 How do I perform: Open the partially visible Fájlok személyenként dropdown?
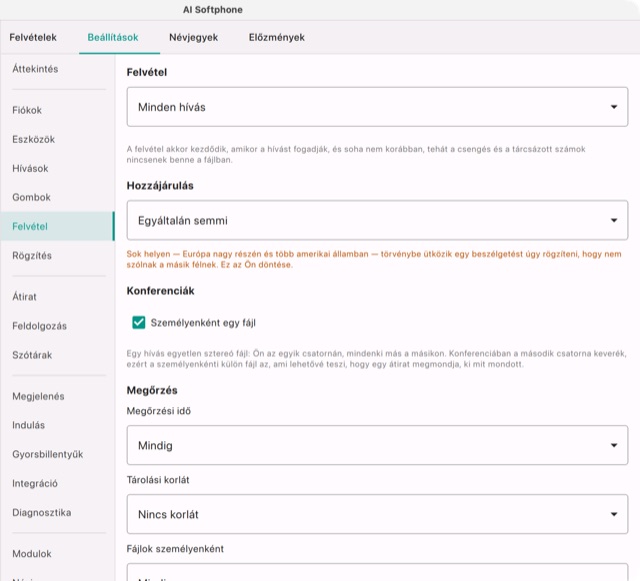(x=377, y=572)
